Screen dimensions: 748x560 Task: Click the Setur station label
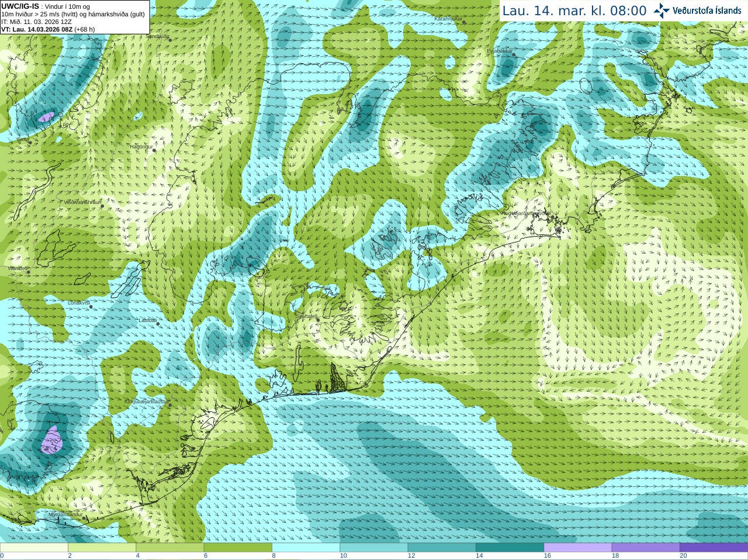click(x=23, y=140)
